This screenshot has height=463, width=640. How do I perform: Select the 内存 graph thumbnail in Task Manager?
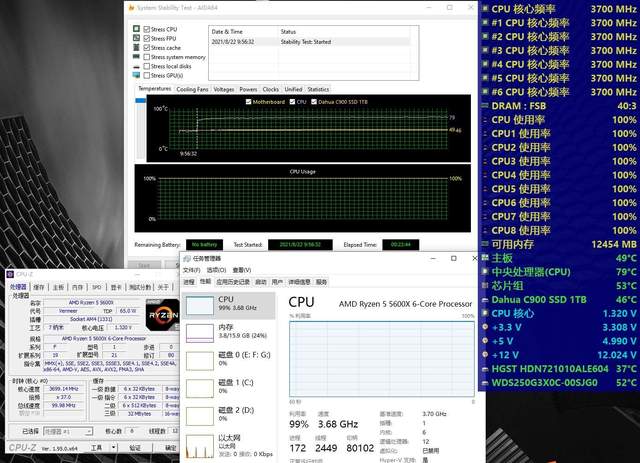(x=200, y=333)
